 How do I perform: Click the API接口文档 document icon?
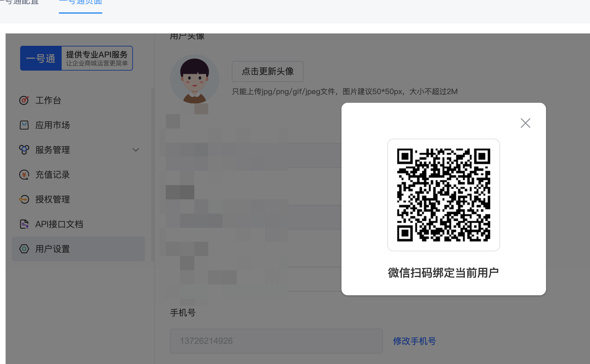click(24, 224)
